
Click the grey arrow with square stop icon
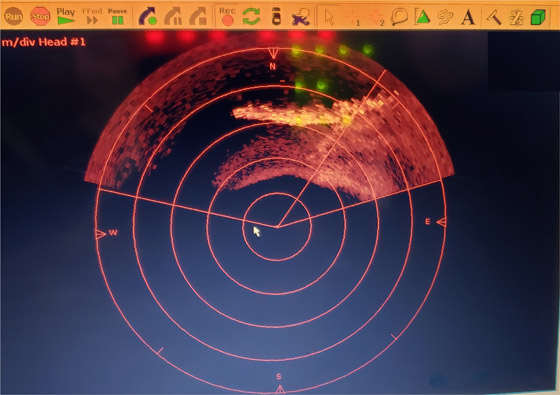(199, 16)
